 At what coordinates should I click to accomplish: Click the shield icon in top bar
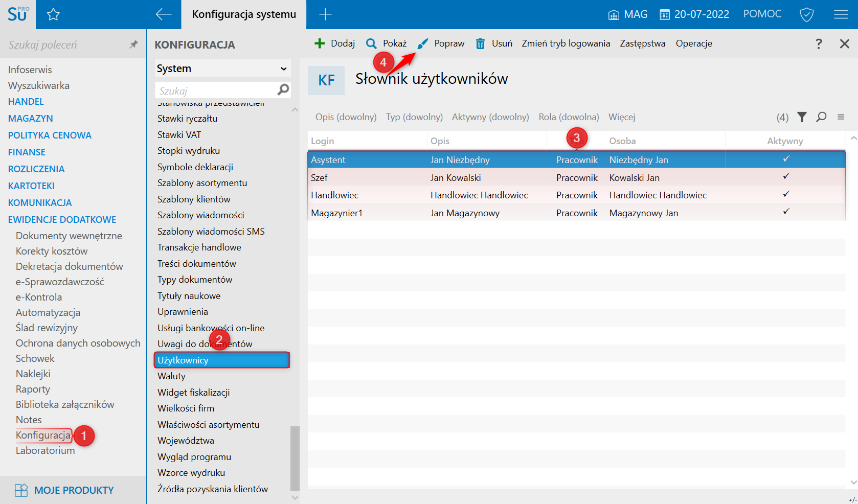pyautogui.click(x=806, y=14)
